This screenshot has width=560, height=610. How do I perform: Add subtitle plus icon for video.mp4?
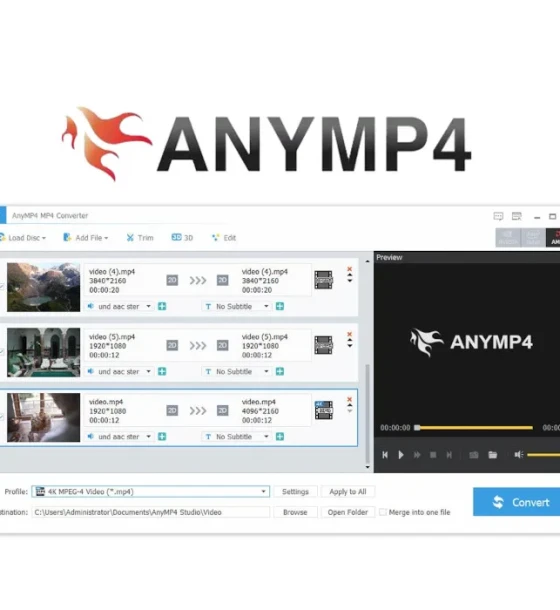tap(279, 436)
